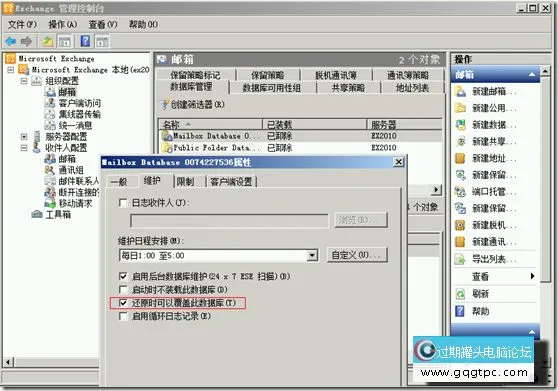This screenshot has width=558, height=391.
Task: Click 新建通讯 action icon
Action: [460, 242]
